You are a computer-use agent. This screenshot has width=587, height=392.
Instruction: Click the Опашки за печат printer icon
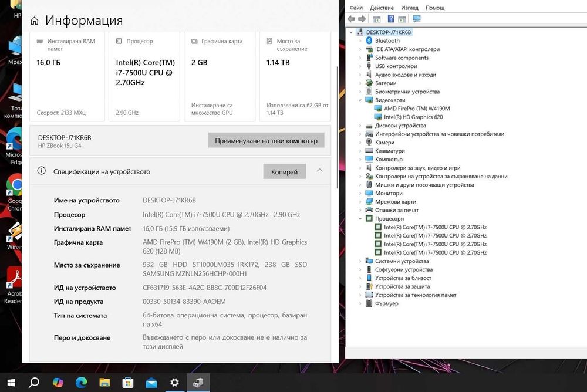(369, 210)
